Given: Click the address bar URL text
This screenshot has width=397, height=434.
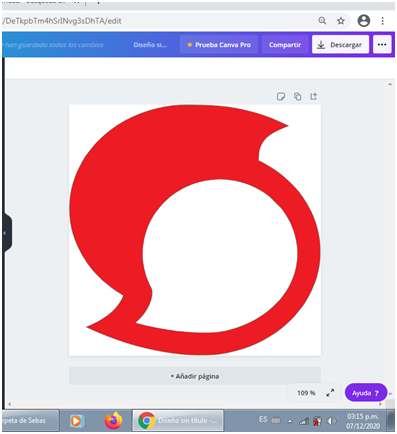Looking at the screenshot, I should click(x=62, y=21).
